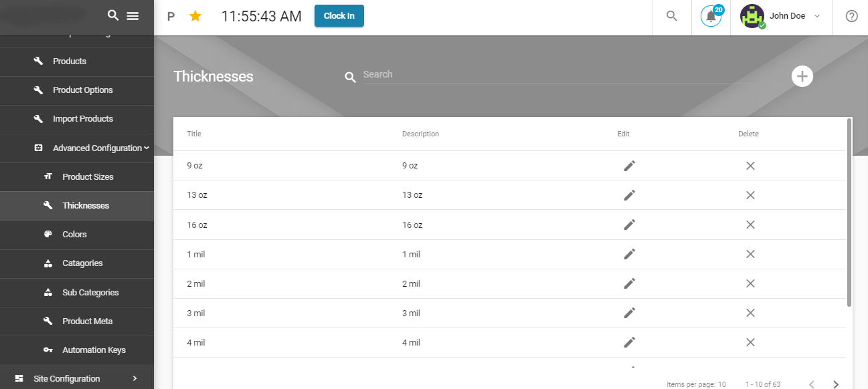868x389 pixels.
Task: Open the help question mark icon
Action: pos(851,17)
